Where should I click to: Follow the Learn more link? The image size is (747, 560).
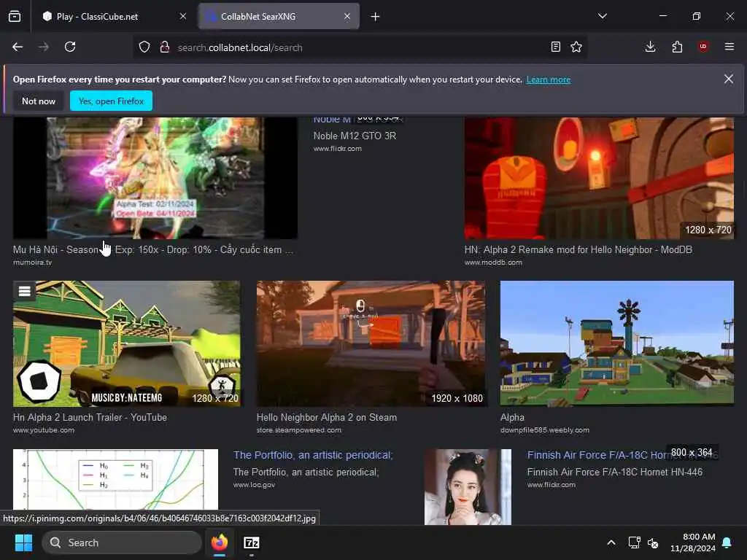click(x=549, y=79)
